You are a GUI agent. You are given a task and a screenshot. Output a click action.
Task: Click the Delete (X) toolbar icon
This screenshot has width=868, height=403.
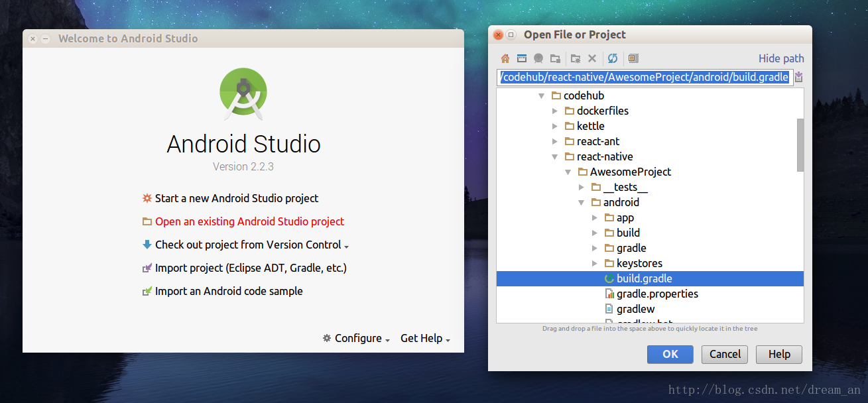(x=592, y=58)
